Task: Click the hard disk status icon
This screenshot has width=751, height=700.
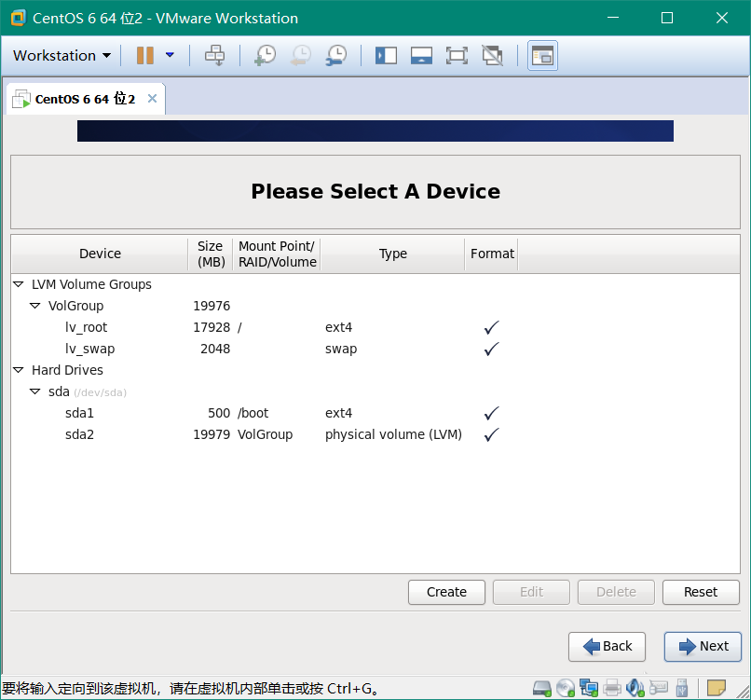Action: coord(542,689)
